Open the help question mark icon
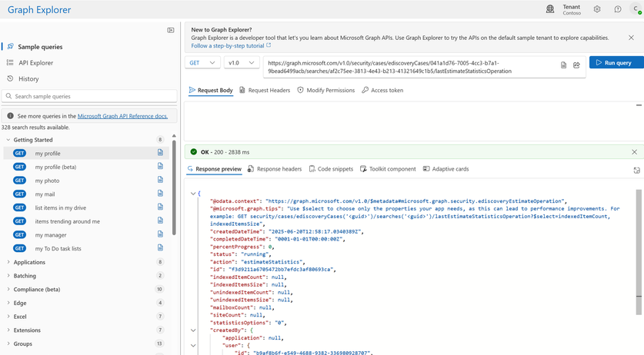 (x=617, y=9)
